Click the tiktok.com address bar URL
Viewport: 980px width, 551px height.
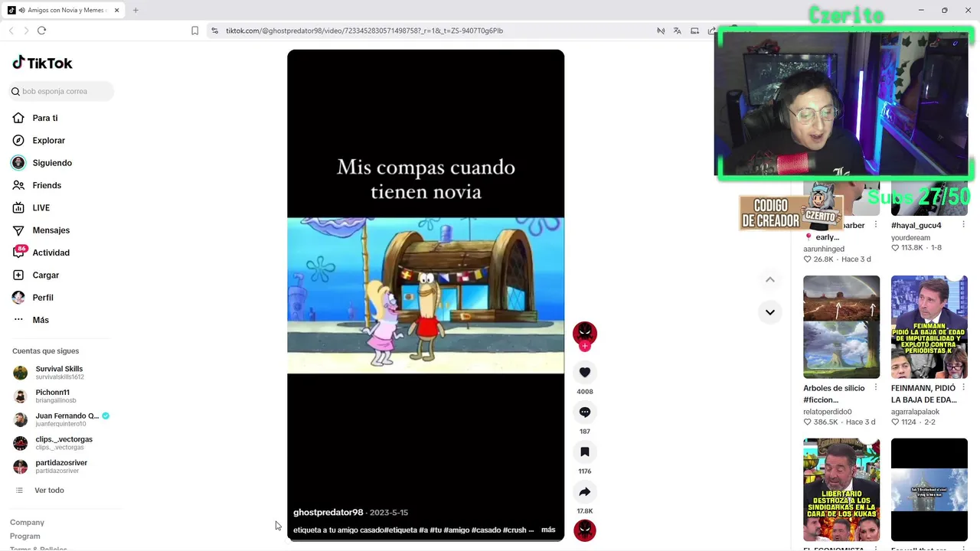364,31
